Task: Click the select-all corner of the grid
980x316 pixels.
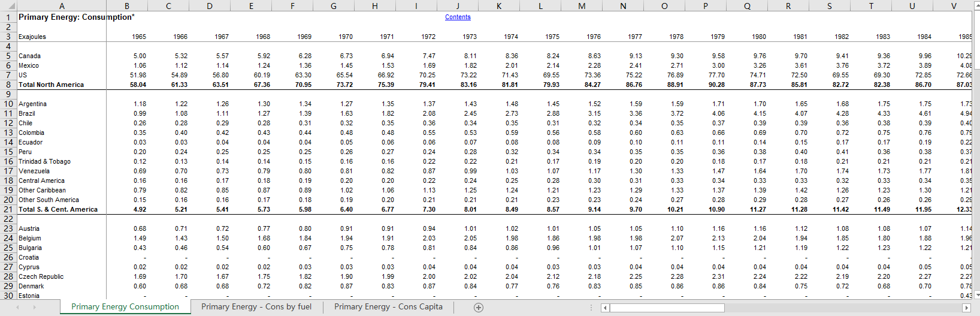Action: click(8, 6)
